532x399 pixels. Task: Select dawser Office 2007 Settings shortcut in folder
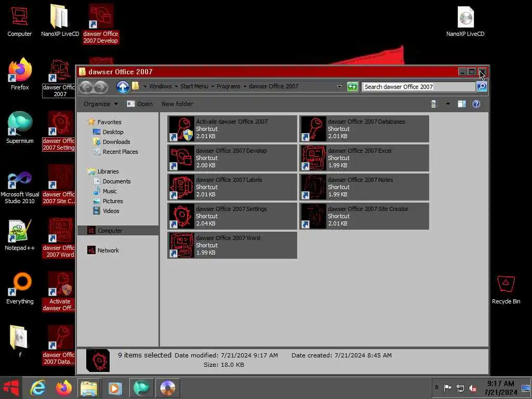[232, 217]
